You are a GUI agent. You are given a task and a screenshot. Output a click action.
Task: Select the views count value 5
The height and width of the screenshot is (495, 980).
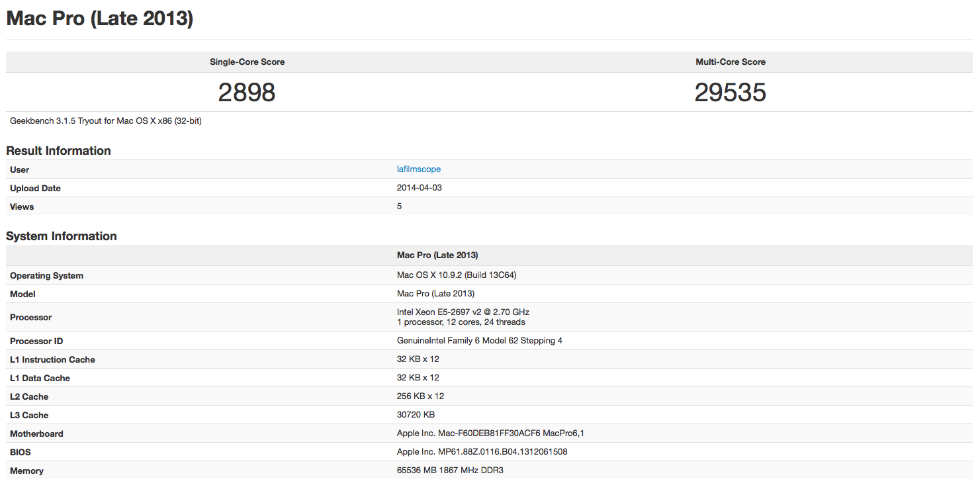pos(400,206)
